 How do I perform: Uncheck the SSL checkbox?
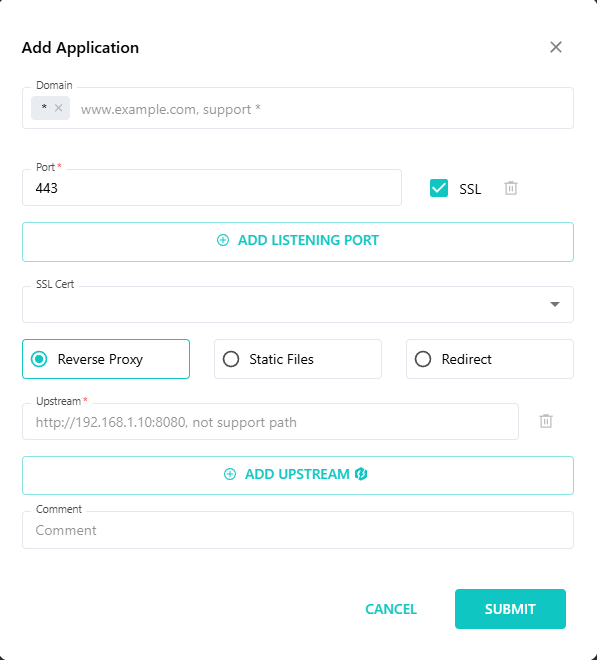[439, 188]
